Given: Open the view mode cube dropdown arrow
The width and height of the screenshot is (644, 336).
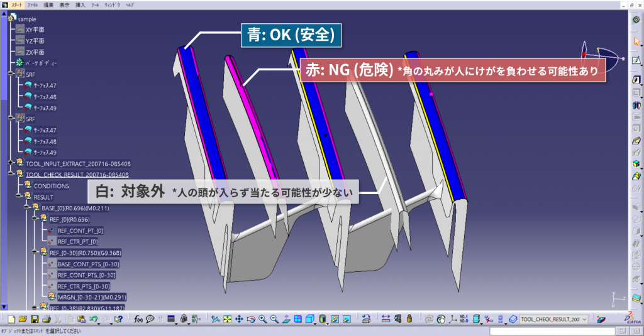Looking at the screenshot, I should [315, 323].
